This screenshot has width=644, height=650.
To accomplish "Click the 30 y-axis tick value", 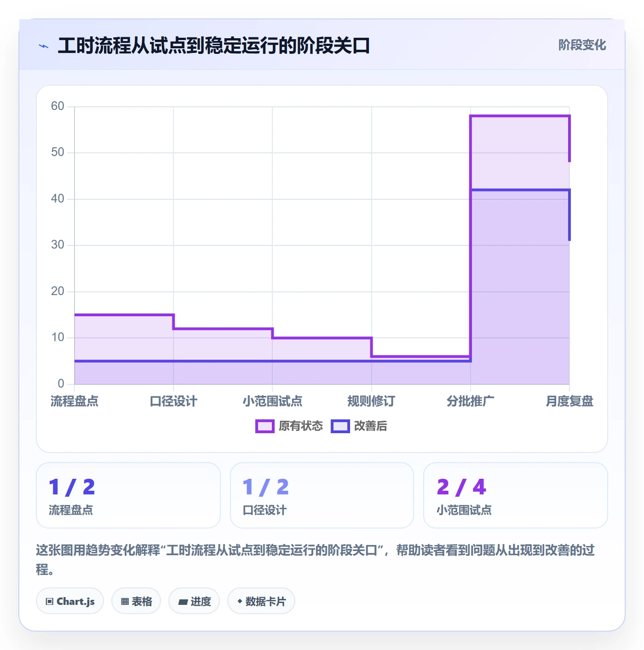I will 57,245.
